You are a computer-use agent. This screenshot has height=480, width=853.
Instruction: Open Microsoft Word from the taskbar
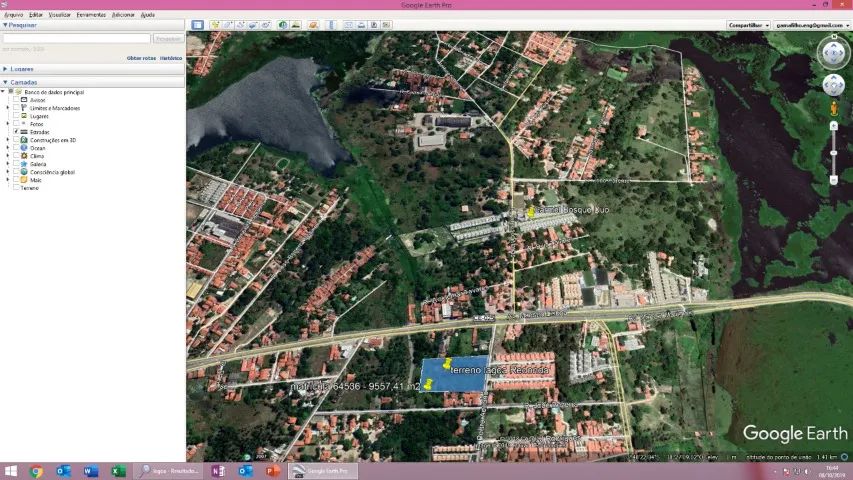click(x=90, y=471)
